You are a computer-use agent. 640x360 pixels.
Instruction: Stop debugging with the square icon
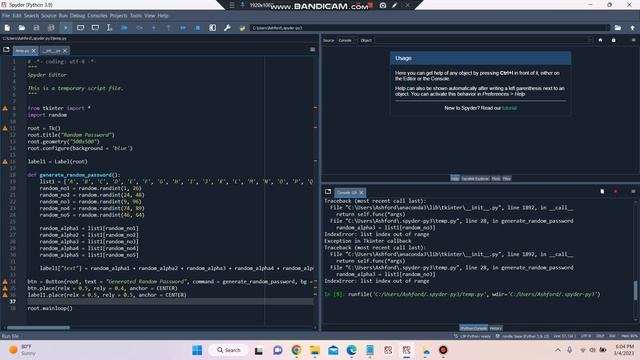click(198, 28)
